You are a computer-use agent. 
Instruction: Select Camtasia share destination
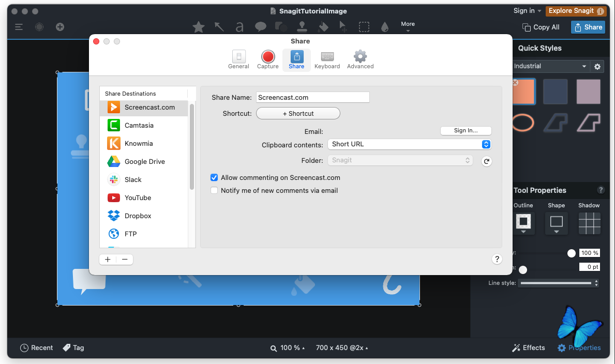click(144, 126)
